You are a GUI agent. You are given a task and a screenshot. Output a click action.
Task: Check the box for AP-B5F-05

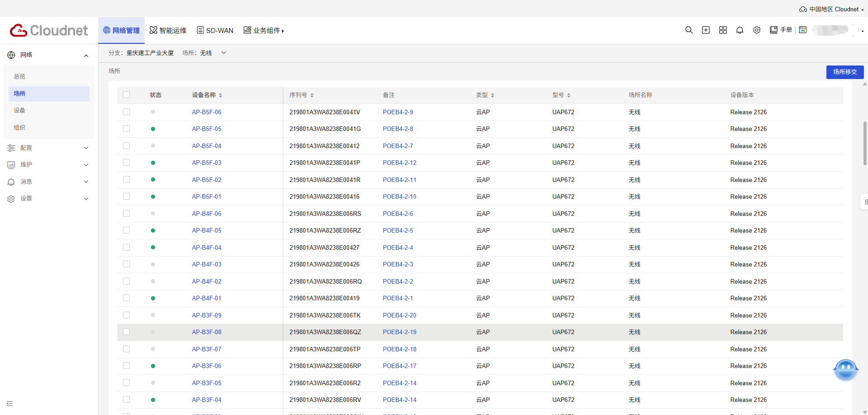[x=126, y=129]
